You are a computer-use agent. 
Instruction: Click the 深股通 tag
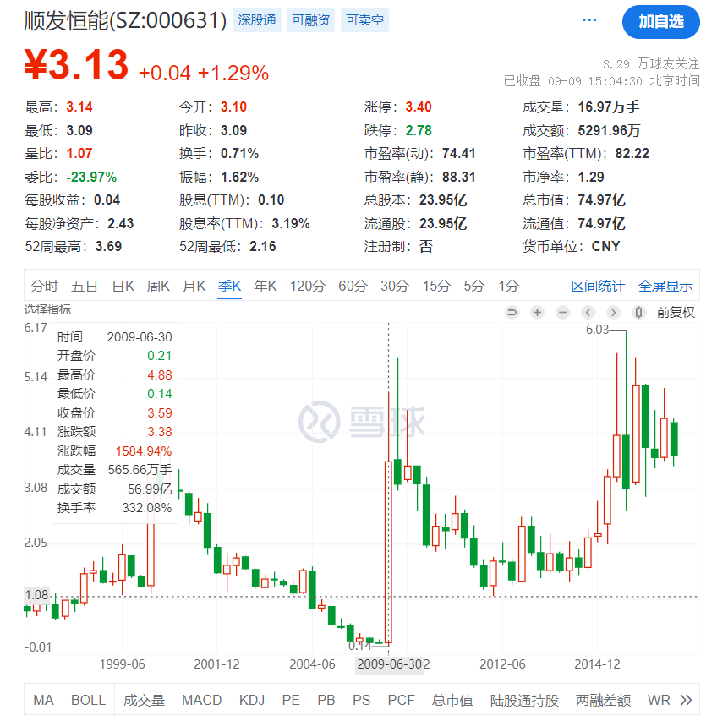click(257, 20)
